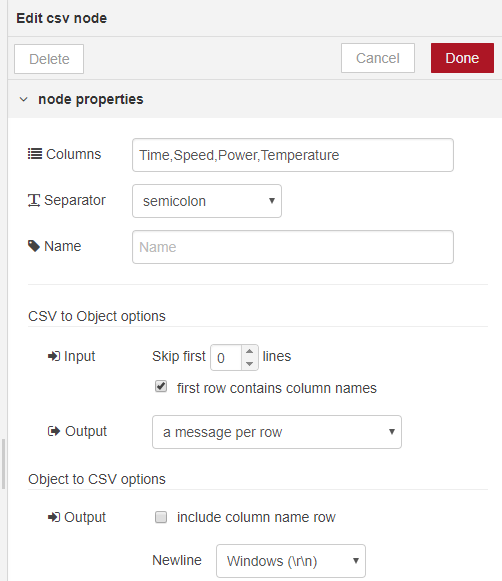Click the Cancel button
Screen dimensions: 502x581
[x=378, y=58]
